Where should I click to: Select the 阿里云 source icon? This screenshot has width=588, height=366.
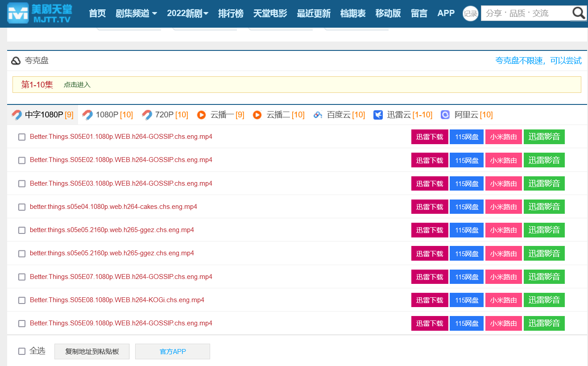tap(445, 115)
